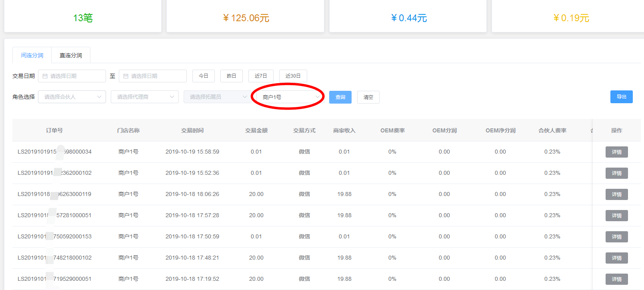644x290 pixels.
Task: Switch to the 间连分润 tab
Action: point(32,55)
